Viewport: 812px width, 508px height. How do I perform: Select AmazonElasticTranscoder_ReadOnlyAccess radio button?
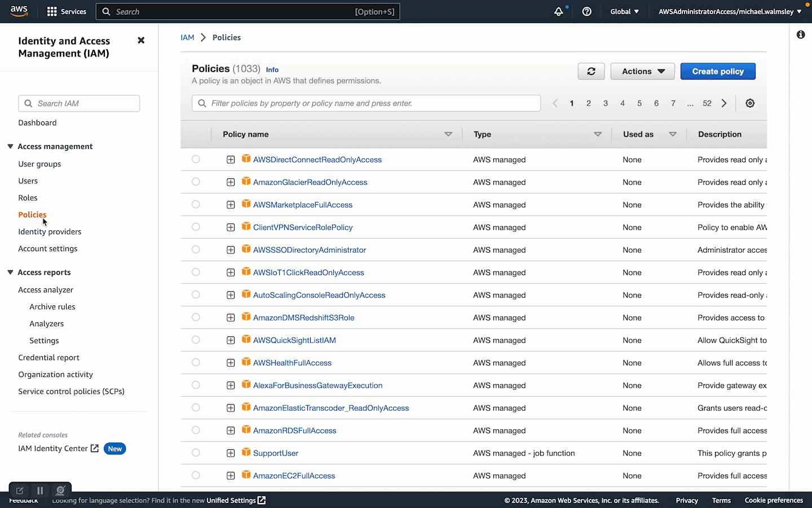coord(196,408)
